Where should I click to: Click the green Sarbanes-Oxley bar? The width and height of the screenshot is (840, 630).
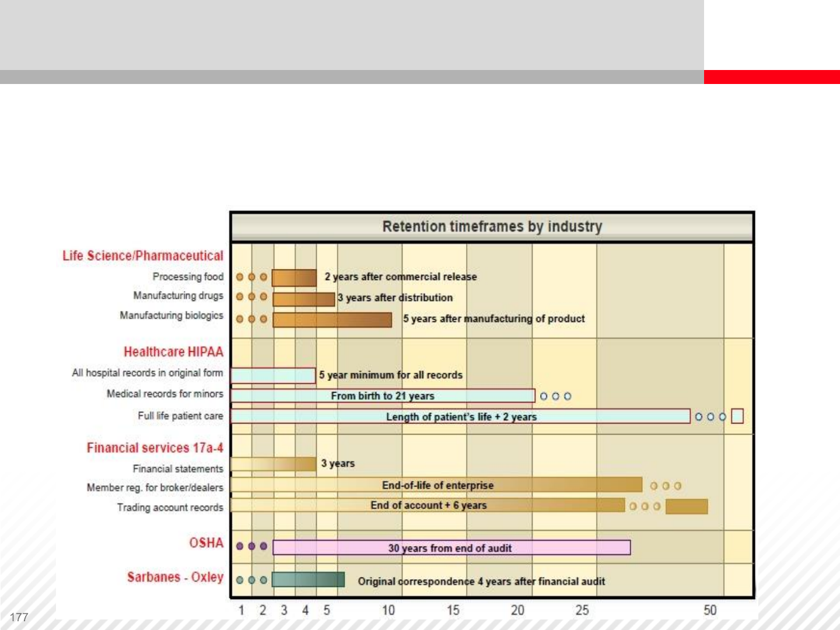[309, 580]
